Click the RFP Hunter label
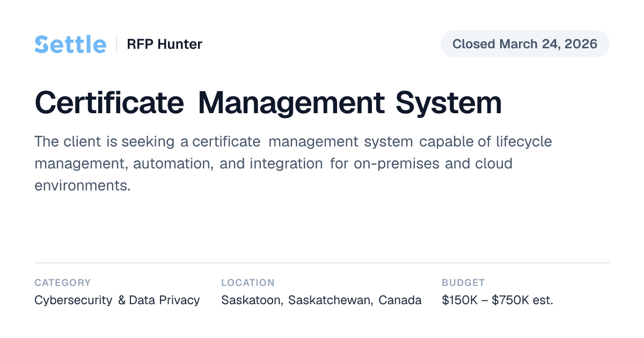Image resolution: width=644 pixels, height=338 pixels. click(164, 44)
